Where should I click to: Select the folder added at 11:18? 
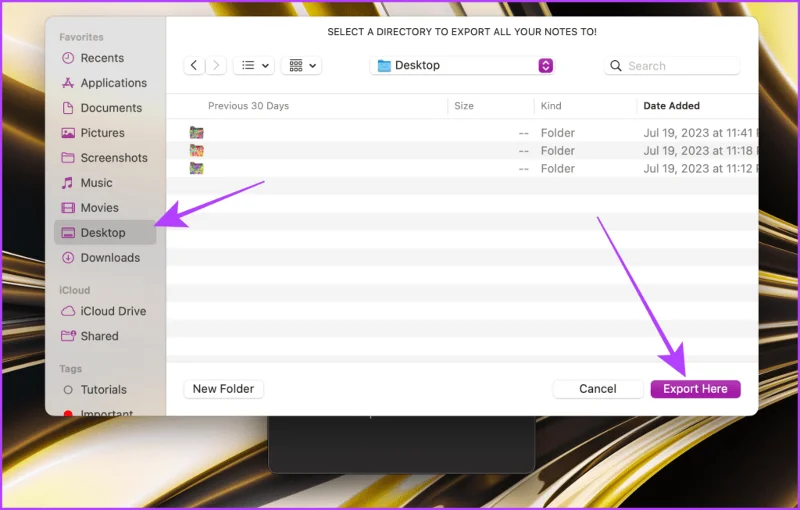[x=462, y=151]
